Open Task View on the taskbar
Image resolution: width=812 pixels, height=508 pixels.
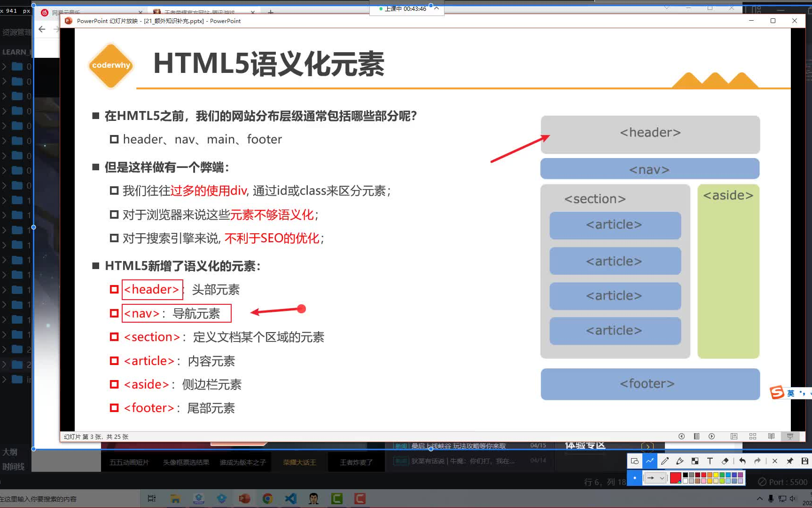[x=151, y=499]
